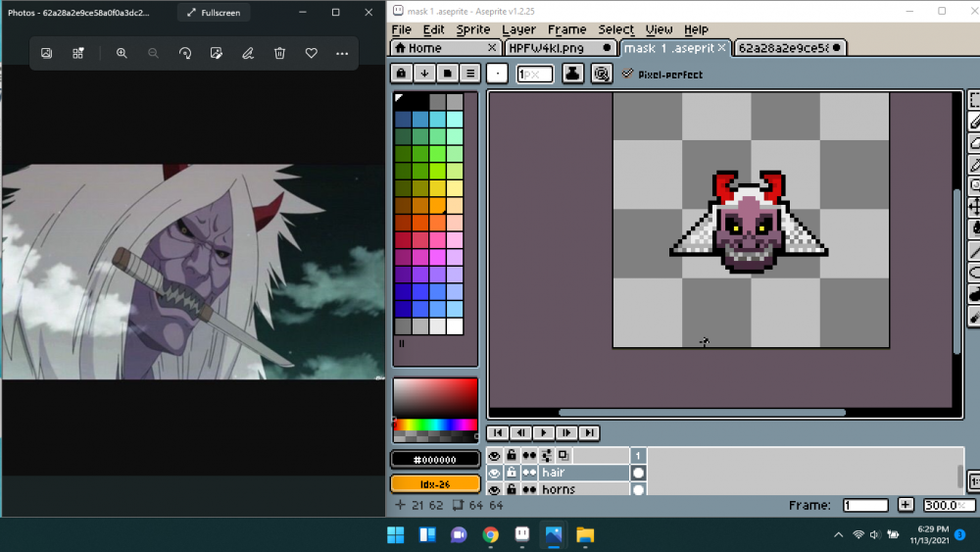Screen dimensions: 980x552
Task: Show hidden icons chevron in system tray
Action: point(838,534)
